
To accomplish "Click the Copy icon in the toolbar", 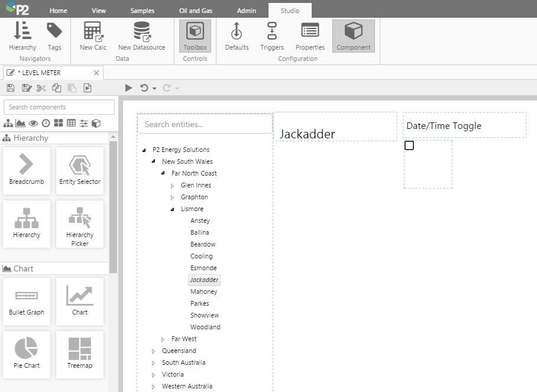I will (x=56, y=88).
